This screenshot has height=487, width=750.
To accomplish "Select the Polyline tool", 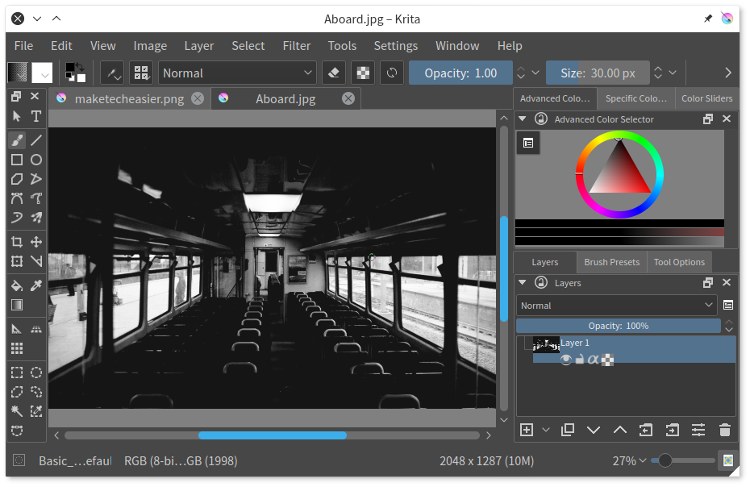I will (x=36, y=179).
